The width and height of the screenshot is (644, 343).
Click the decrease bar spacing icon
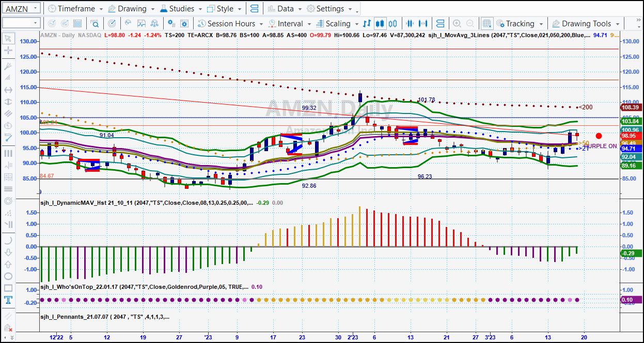[x=411, y=24]
